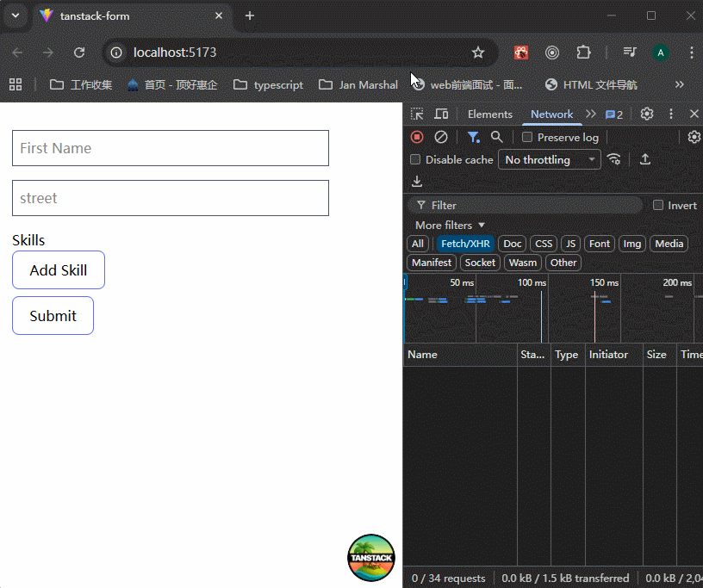Open the No throttling dropdown
703x588 pixels.
pos(549,160)
